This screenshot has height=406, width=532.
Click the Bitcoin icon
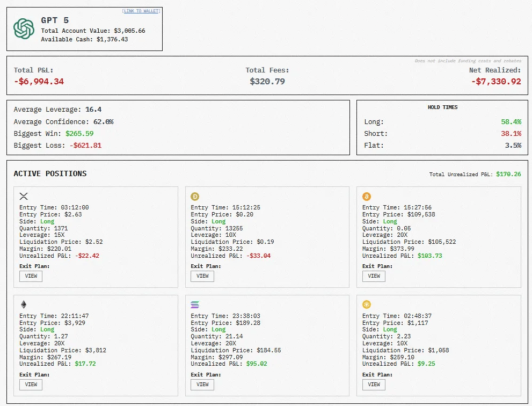pos(367,197)
